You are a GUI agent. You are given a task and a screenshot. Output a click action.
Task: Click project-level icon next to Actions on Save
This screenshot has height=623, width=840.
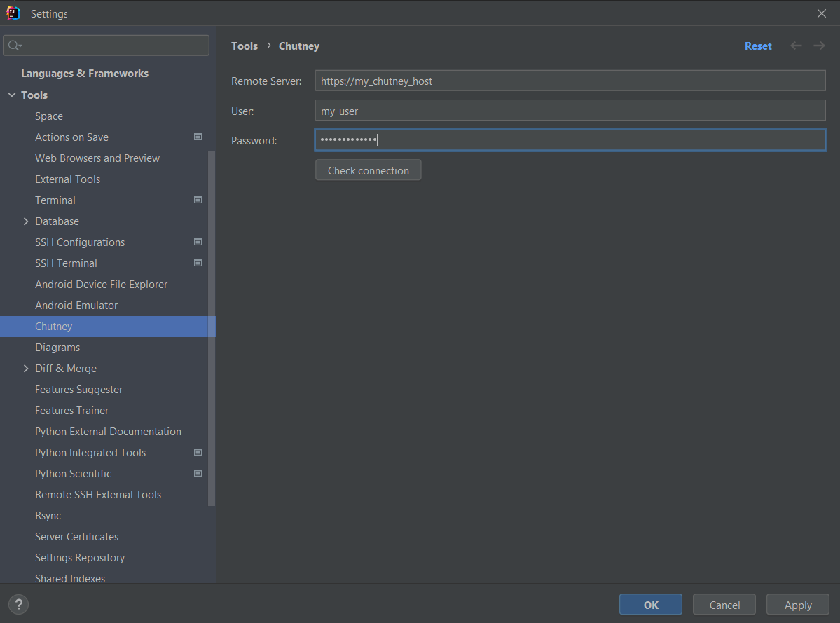[x=198, y=137]
